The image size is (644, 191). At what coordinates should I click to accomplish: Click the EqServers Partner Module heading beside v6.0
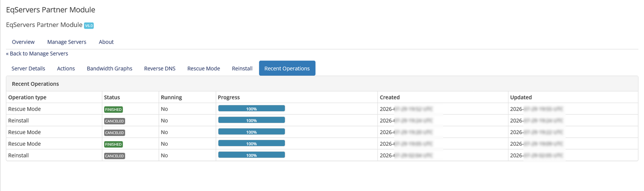pos(44,25)
